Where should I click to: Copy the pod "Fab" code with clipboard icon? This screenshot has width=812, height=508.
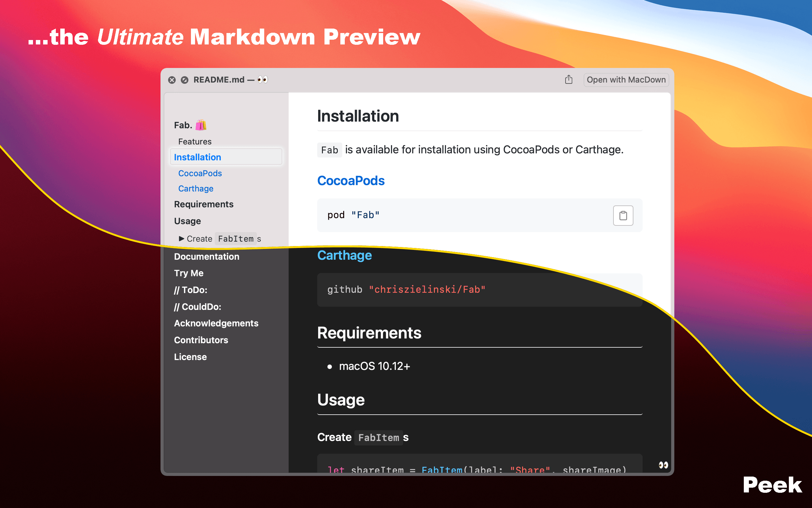[x=623, y=215]
